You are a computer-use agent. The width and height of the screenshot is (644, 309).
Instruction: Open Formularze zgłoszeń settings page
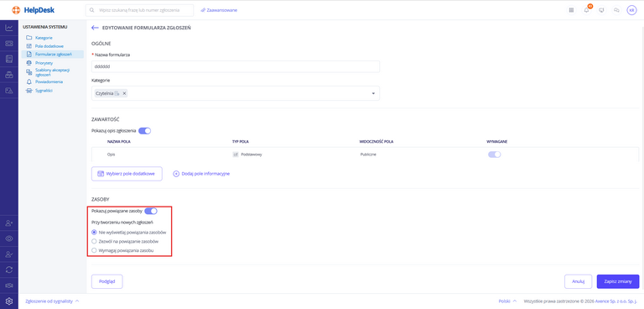(54, 55)
